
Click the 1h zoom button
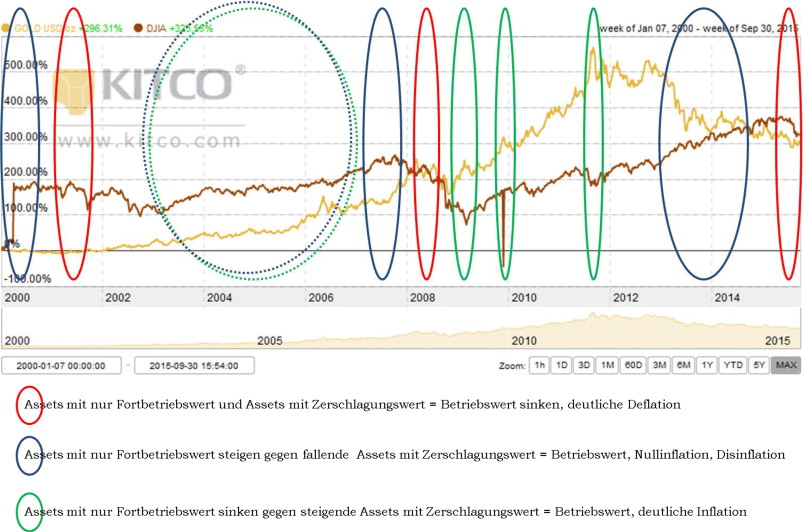point(539,365)
